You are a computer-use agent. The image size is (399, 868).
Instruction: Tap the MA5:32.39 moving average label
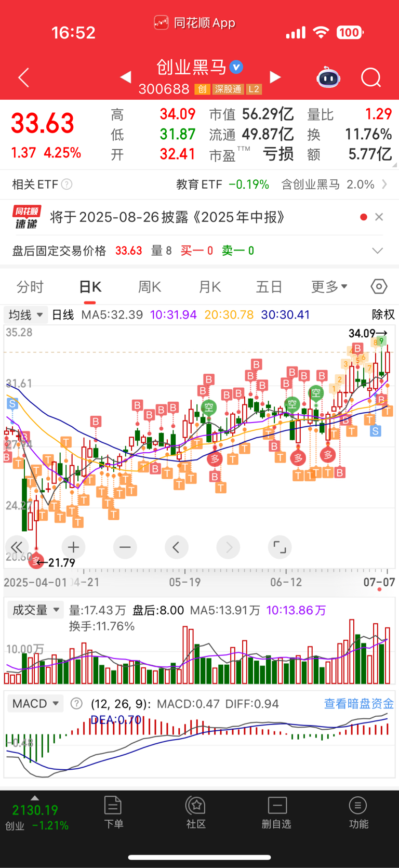coord(112,314)
